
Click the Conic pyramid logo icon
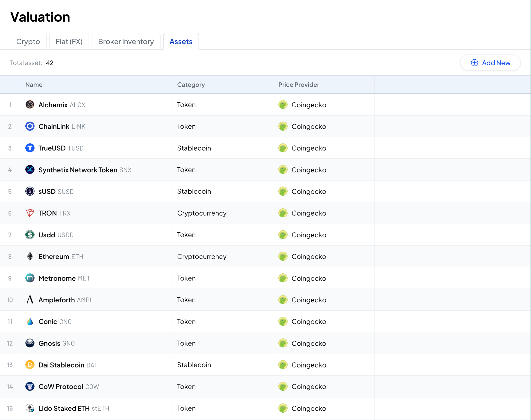[x=30, y=321]
